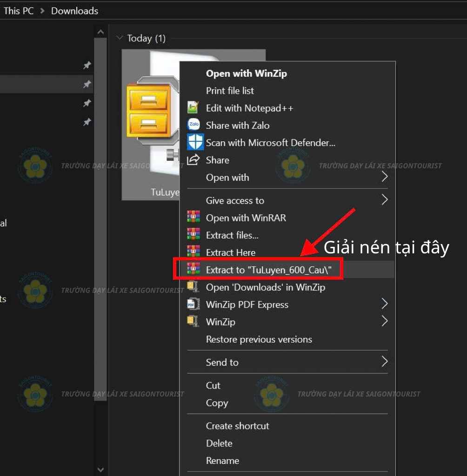Expand the Send to submenu arrow
The width and height of the screenshot is (467, 476).
[384, 362]
